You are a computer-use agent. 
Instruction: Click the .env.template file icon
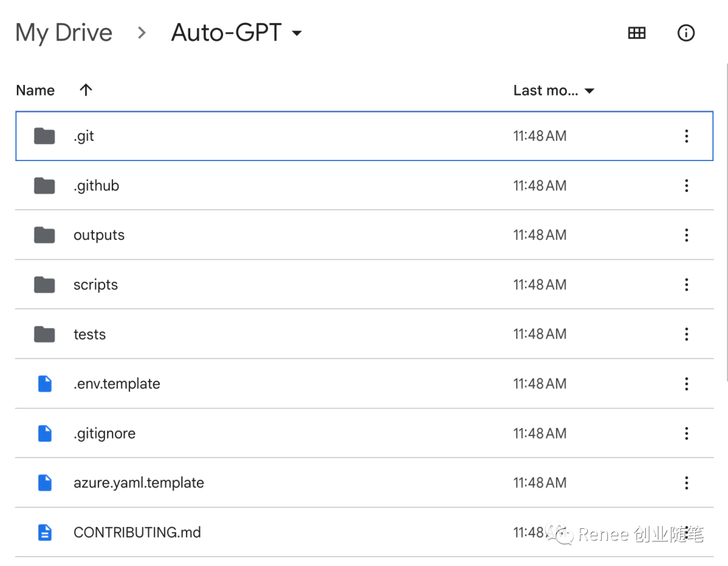tap(44, 383)
